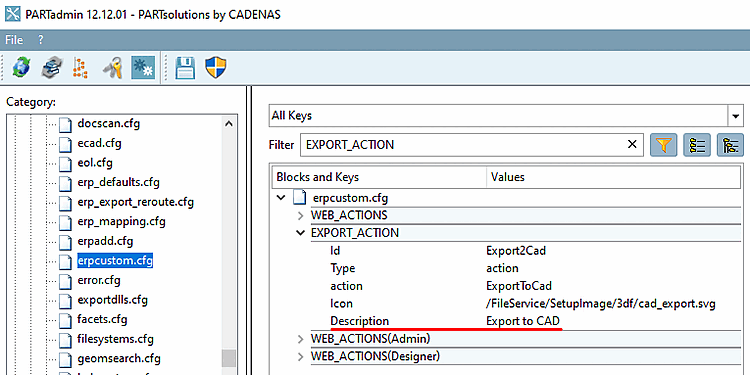The image size is (750, 375).
Task: Select the configuration files toolbar icon
Action: click(x=143, y=67)
